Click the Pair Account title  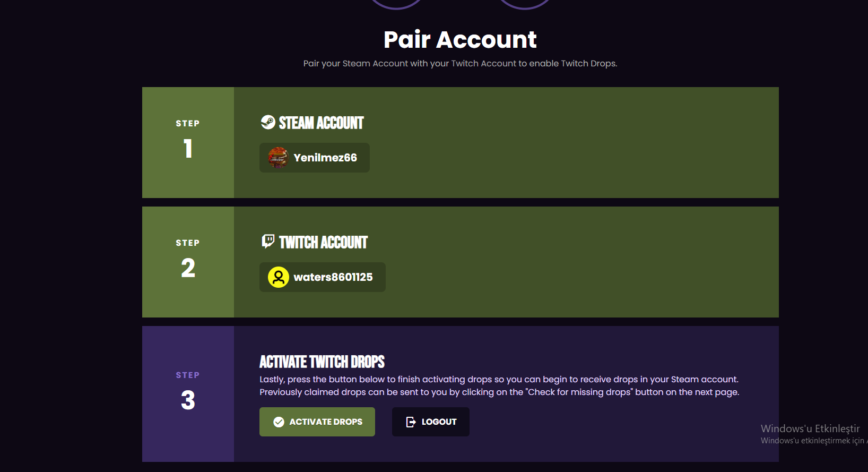[460, 40]
